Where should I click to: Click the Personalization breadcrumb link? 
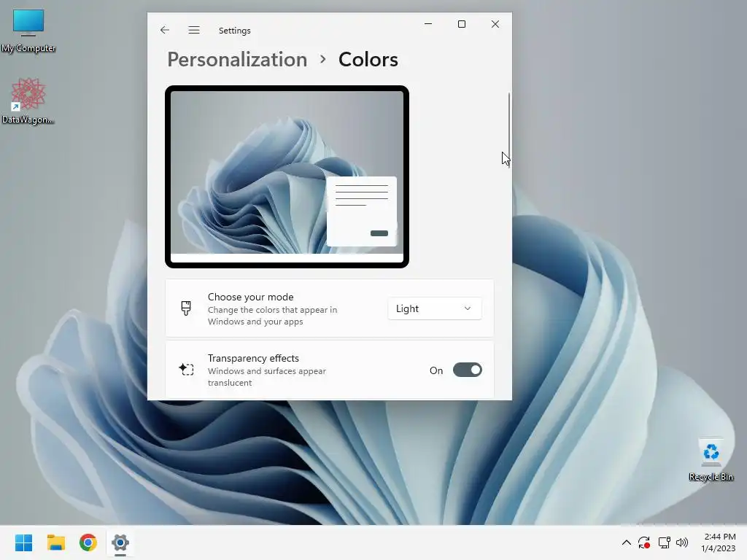pos(237,60)
